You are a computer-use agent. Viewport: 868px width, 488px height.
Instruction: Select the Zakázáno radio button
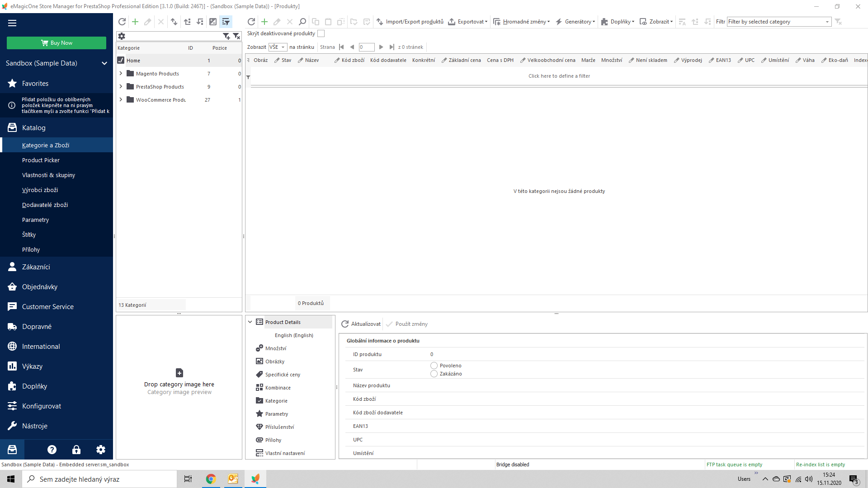pyautogui.click(x=434, y=374)
